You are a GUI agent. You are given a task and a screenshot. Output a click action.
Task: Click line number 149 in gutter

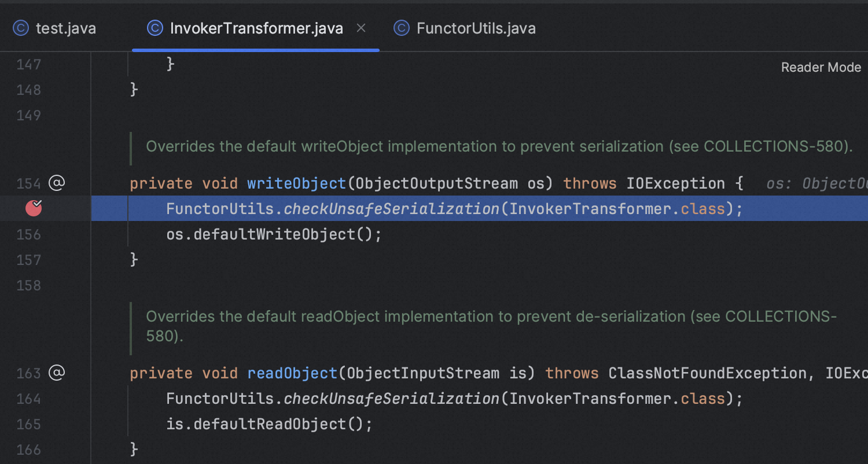coord(28,115)
